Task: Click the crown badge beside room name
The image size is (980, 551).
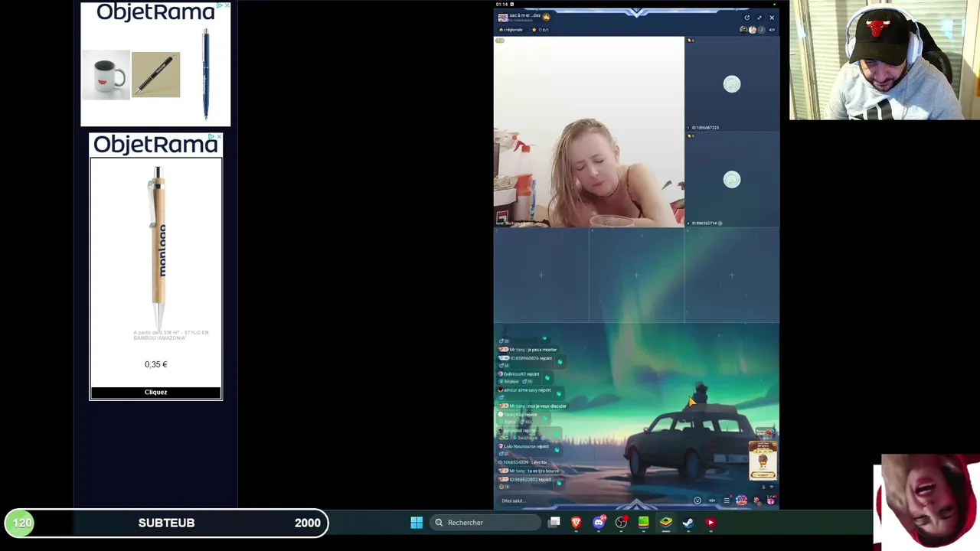Action: (x=546, y=16)
